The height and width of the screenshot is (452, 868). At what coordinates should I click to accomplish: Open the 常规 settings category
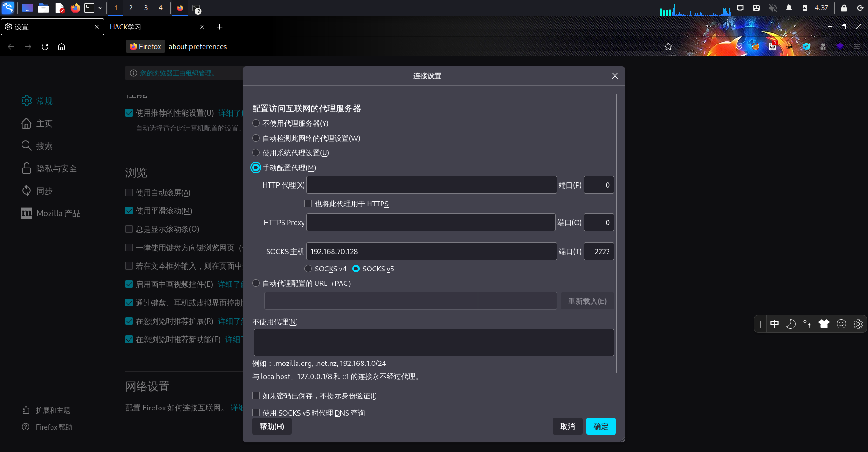[x=37, y=101]
